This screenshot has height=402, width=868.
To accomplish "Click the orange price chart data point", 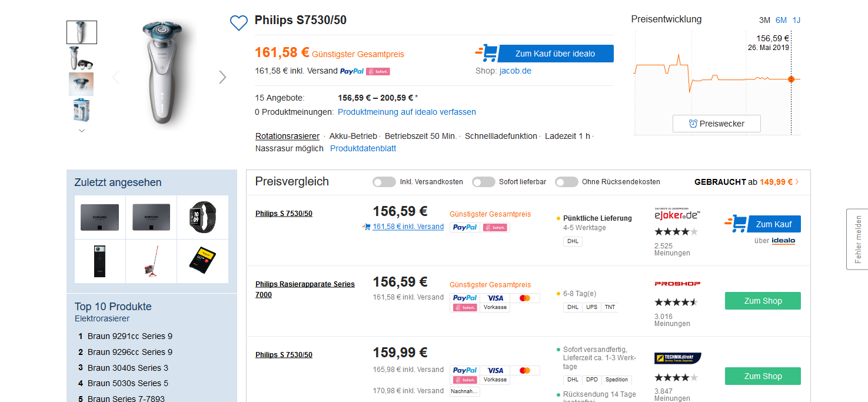I will pyautogui.click(x=791, y=79).
